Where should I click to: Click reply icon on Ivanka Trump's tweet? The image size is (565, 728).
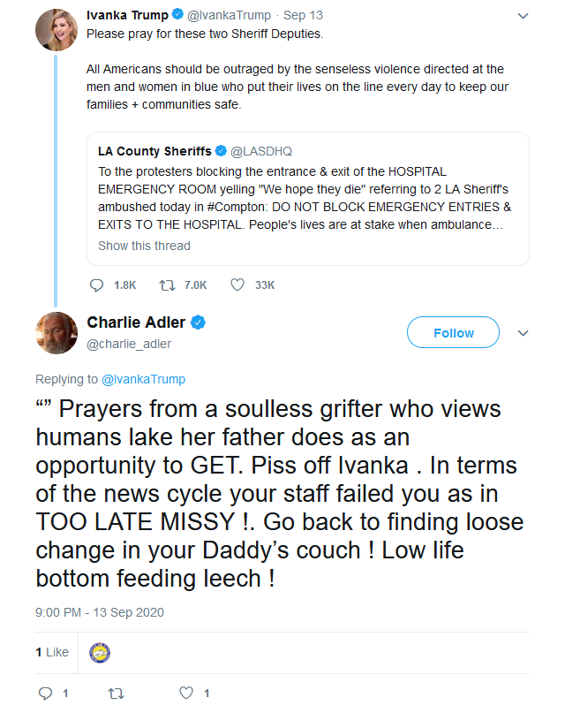96,285
